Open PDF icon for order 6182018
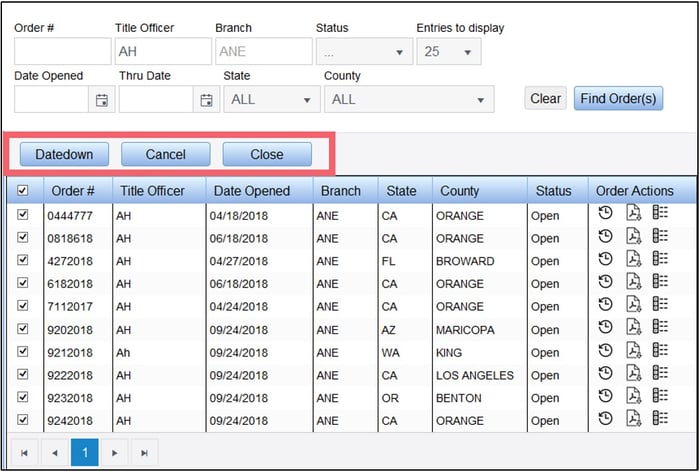The height and width of the screenshot is (472, 700). [x=633, y=281]
